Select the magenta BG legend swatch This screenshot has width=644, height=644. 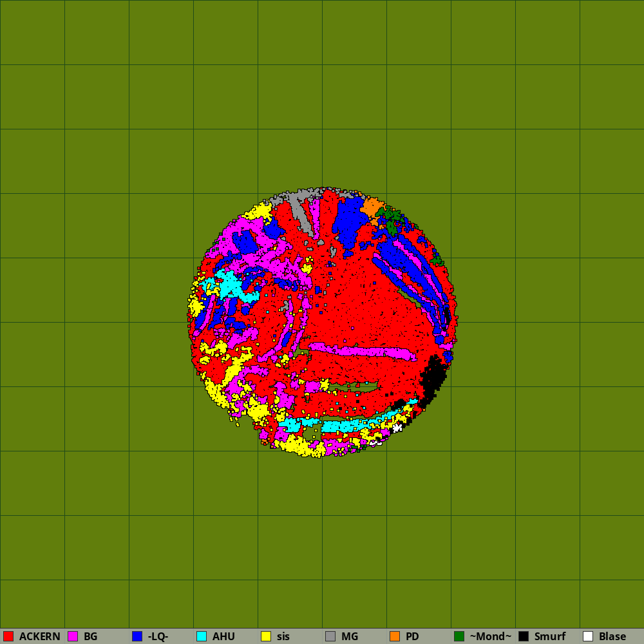point(73,636)
